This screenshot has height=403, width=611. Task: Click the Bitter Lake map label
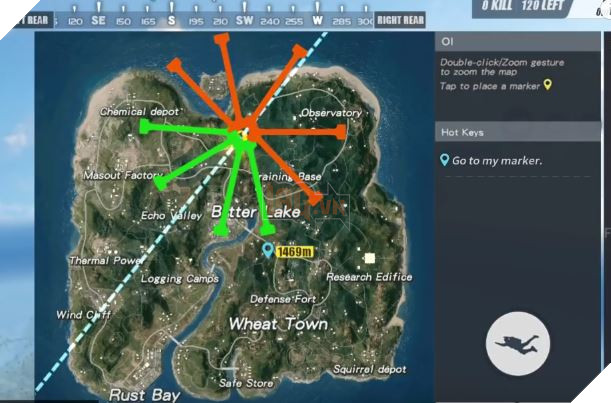point(256,212)
